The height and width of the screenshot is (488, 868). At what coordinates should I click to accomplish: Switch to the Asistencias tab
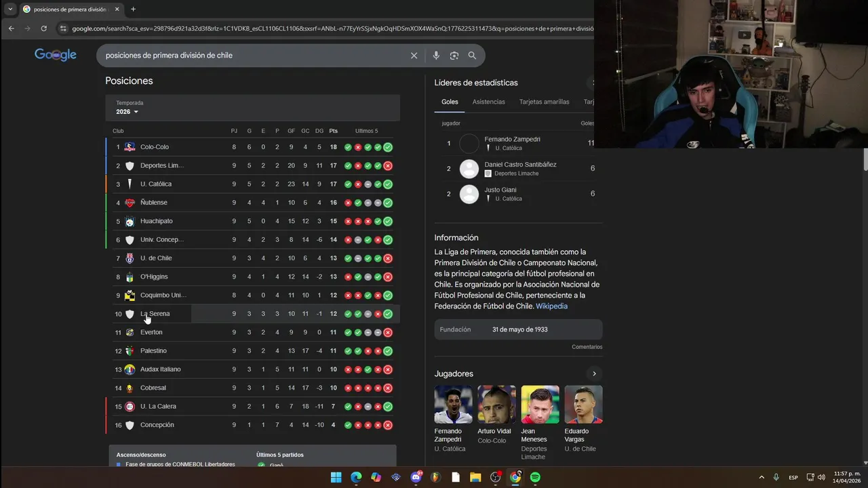click(489, 102)
